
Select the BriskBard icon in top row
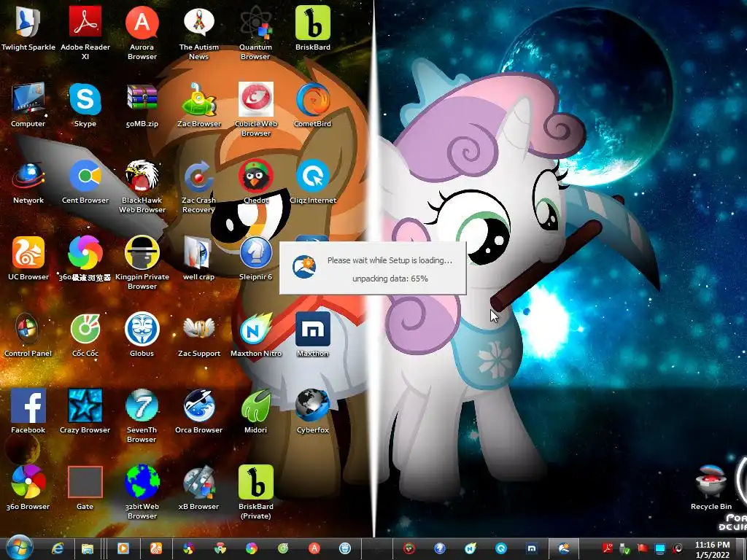click(313, 23)
